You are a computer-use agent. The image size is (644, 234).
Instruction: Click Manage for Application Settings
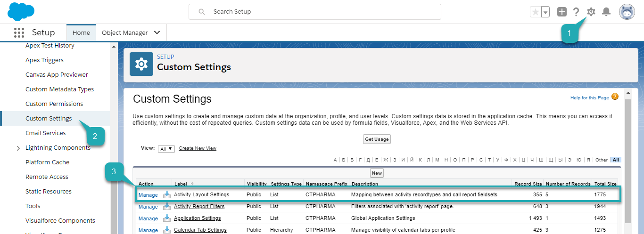tap(148, 218)
